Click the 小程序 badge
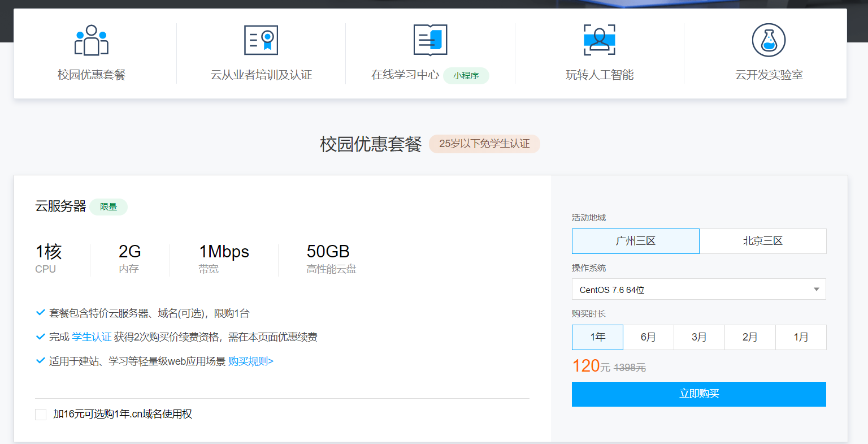The image size is (868, 444). click(x=466, y=76)
